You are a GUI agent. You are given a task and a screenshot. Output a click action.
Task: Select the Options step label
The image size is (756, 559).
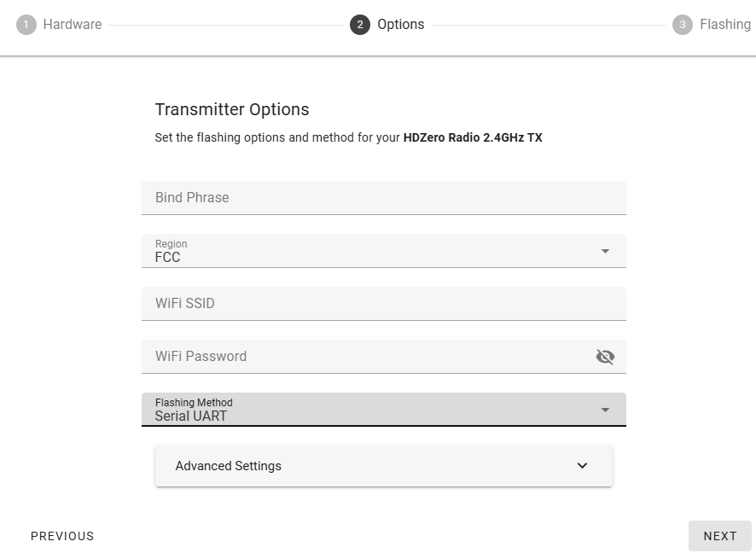[x=401, y=25]
